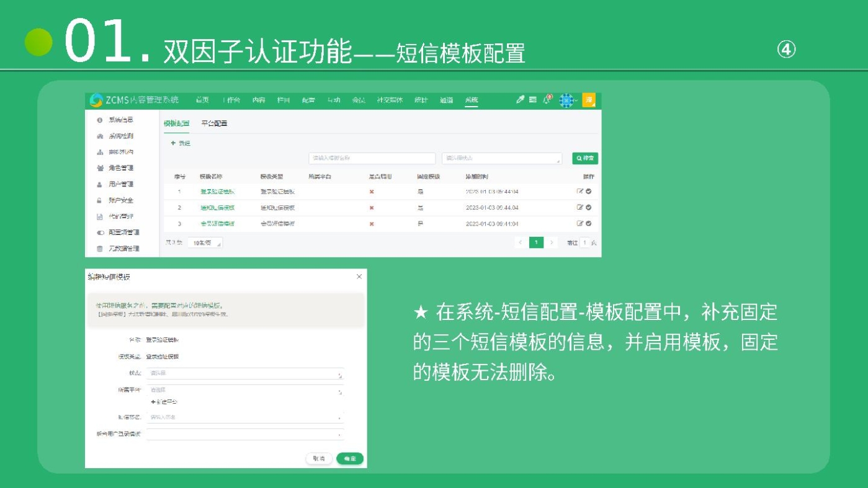Focus the 短信签名 input field
This screenshot has width=868, height=488.
244,417
